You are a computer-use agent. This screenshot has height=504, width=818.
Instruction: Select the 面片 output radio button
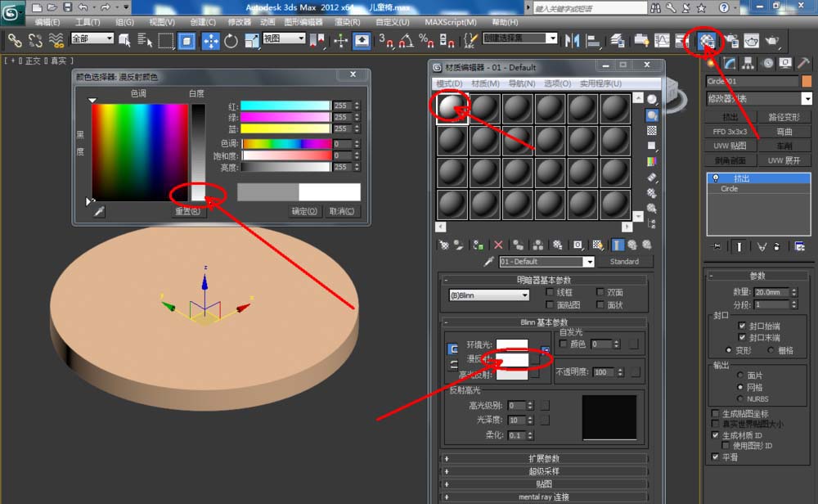point(741,375)
